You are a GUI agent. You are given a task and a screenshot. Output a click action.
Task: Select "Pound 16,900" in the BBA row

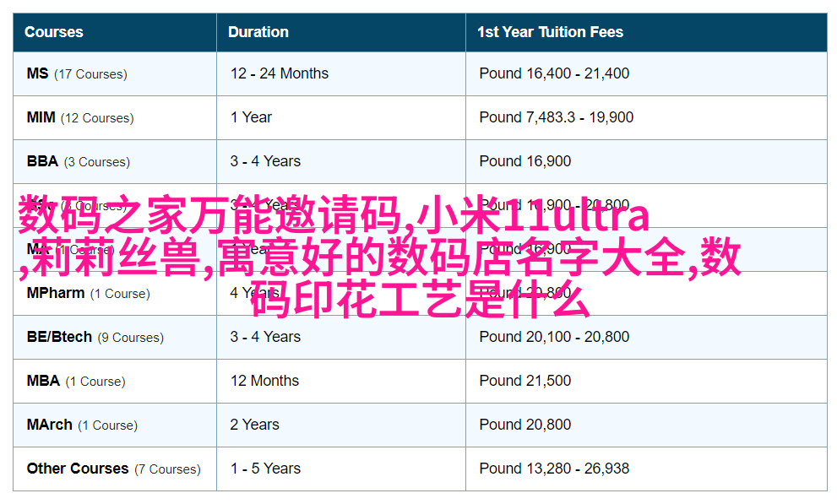(525, 161)
